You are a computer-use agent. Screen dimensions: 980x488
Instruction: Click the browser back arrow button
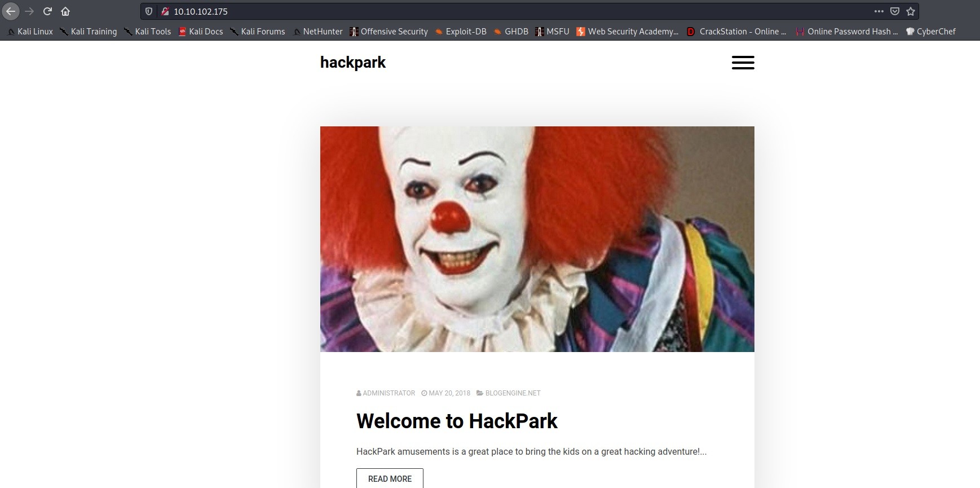[x=11, y=11]
